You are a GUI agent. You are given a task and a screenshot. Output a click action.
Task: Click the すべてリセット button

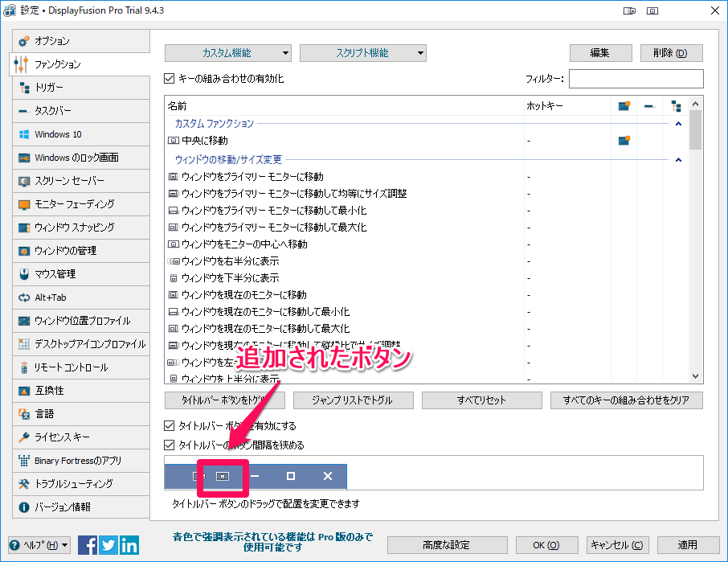pyautogui.click(x=482, y=400)
